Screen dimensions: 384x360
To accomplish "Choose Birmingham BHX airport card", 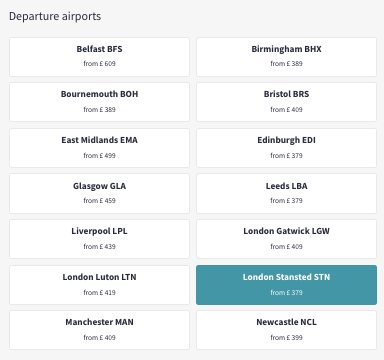I will tap(286, 57).
